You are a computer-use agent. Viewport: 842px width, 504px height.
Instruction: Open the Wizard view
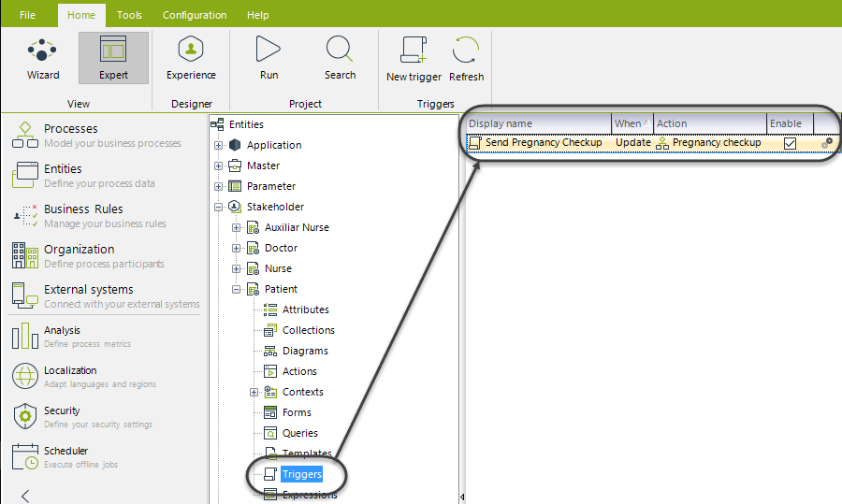click(x=43, y=58)
